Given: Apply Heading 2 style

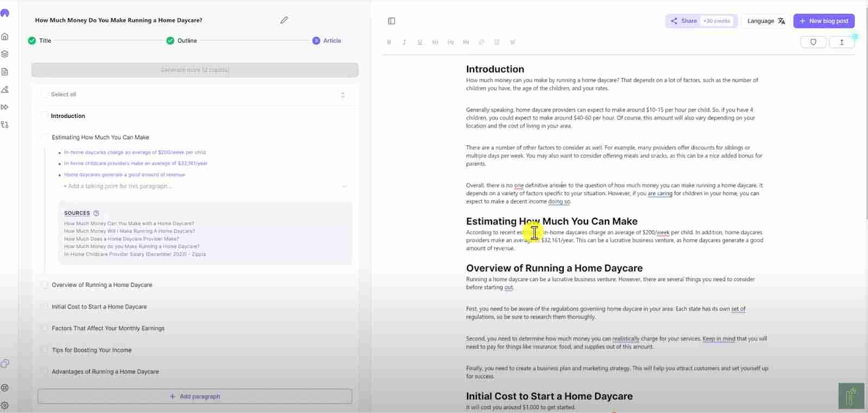Looking at the screenshot, I should tap(450, 42).
